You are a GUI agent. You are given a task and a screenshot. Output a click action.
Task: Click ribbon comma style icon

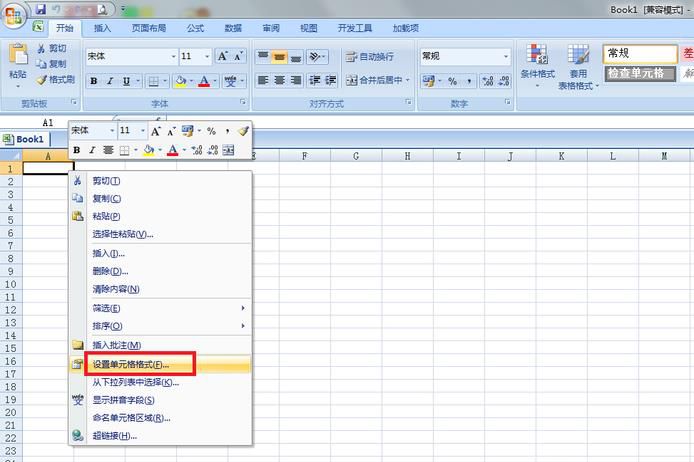click(x=469, y=81)
